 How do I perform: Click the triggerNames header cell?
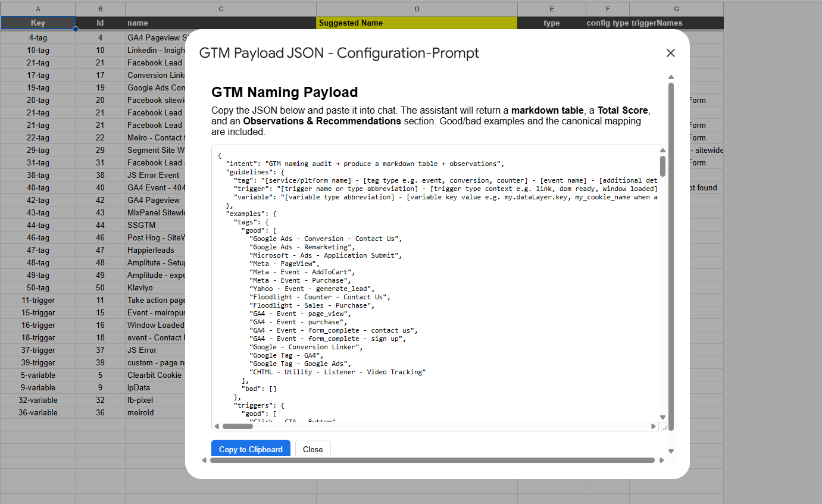[677, 23]
